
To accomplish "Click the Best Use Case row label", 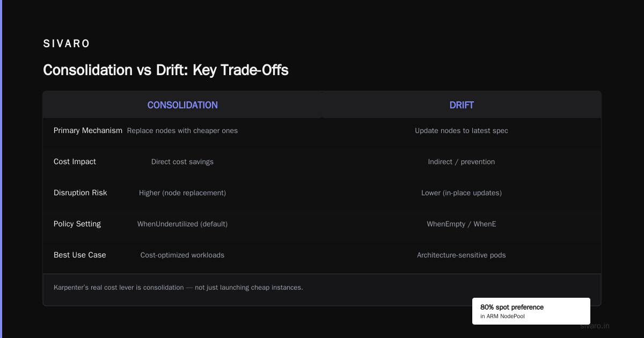I will click(x=80, y=255).
